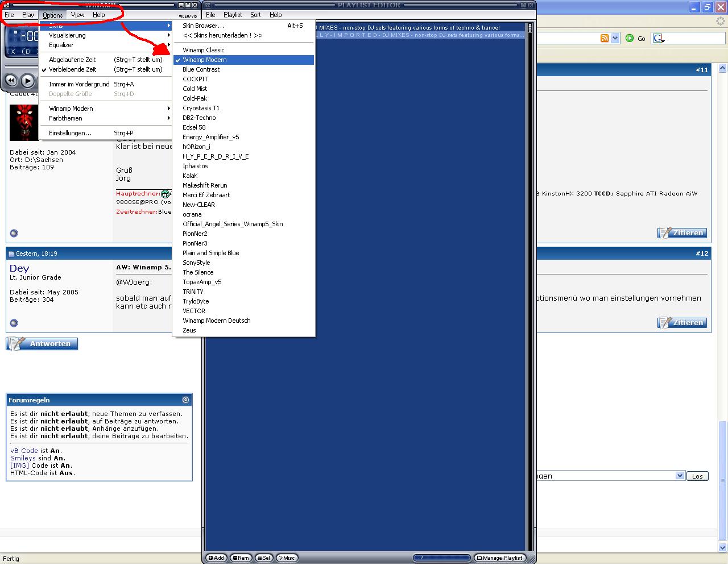Open the Winamp View menu
Screen dimensions: 728x582
tap(78, 15)
